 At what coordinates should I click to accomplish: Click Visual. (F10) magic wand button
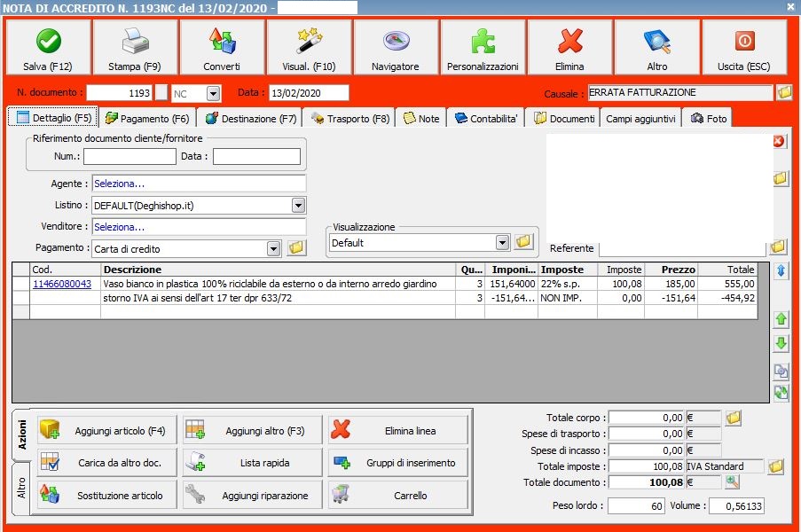[x=309, y=48]
